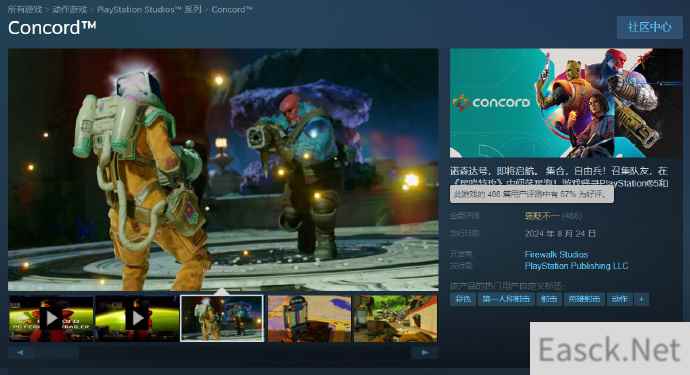Play the second trailer video thumbnail
The height and width of the screenshot is (375, 690).
pyautogui.click(x=137, y=319)
